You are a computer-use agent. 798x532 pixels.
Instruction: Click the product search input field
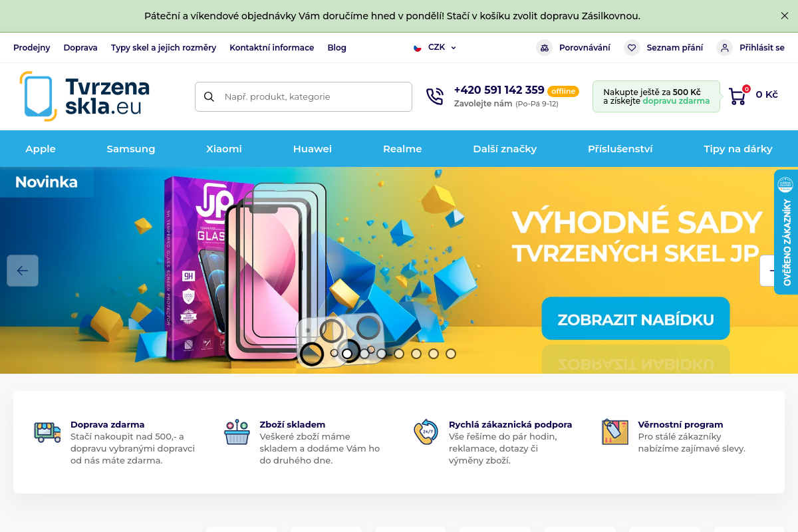click(303, 96)
